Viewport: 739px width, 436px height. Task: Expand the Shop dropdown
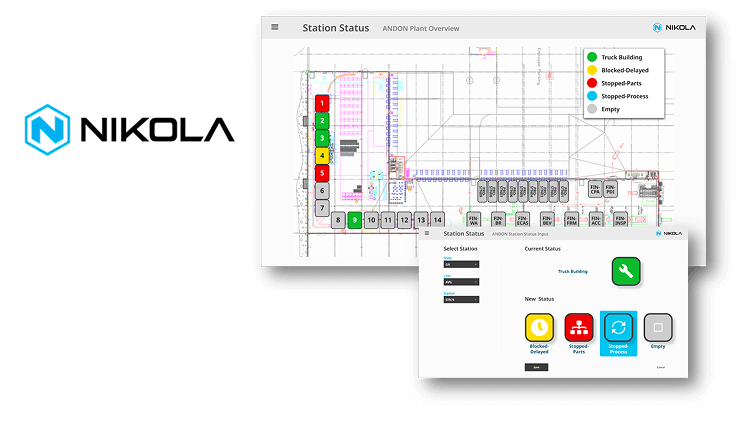click(461, 265)
